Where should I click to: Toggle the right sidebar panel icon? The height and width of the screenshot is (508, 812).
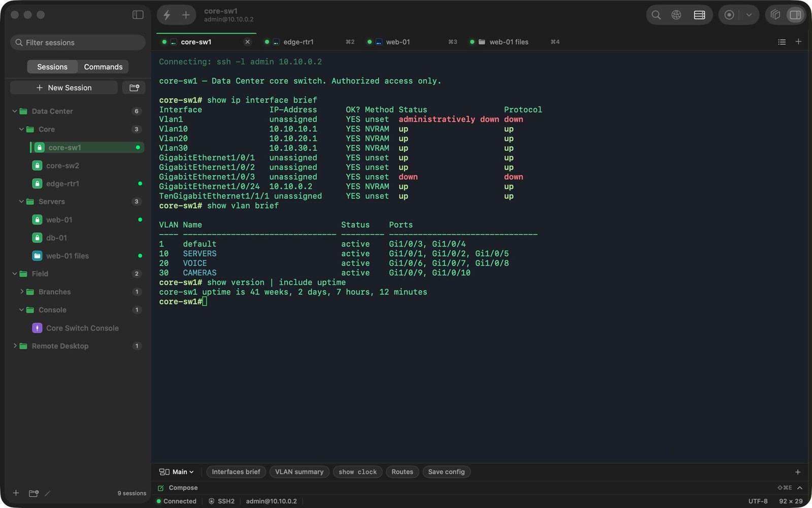point(795,15)
